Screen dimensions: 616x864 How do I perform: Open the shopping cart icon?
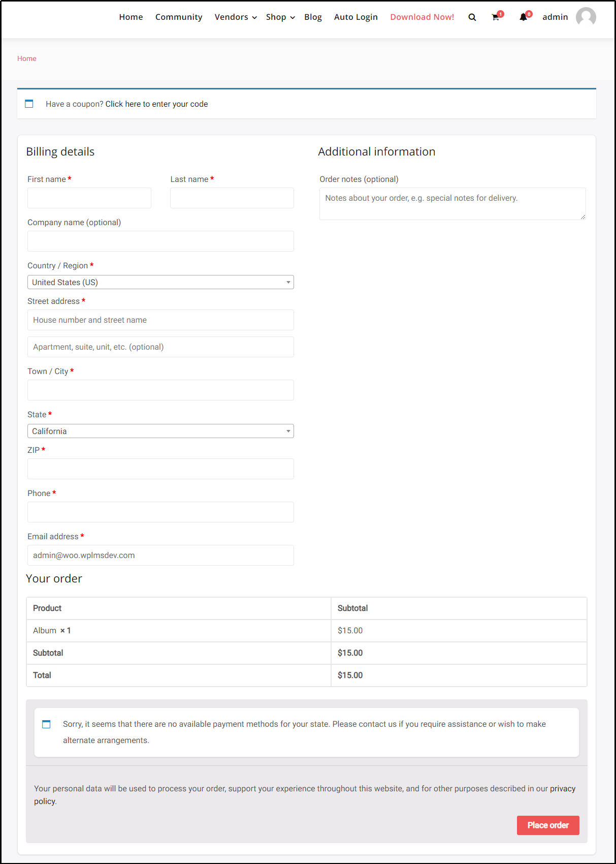click(496, 17)
